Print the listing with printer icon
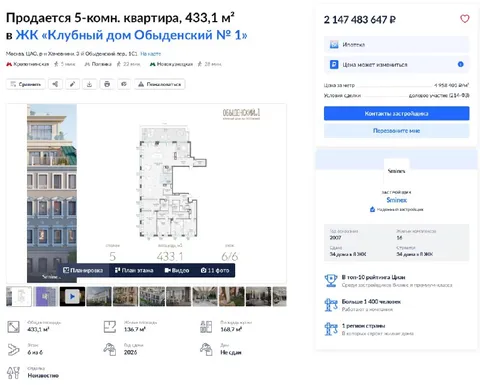 coord(107,84)
